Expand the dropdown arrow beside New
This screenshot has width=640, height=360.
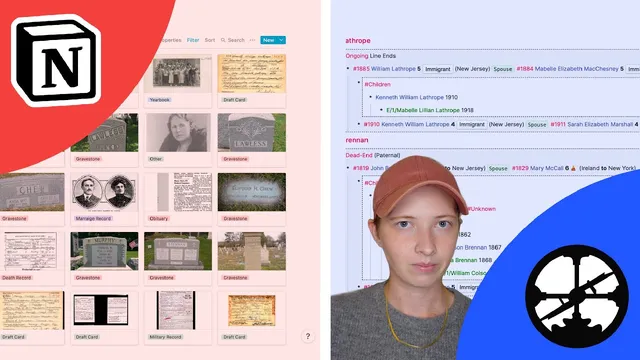tap(281, 40)
